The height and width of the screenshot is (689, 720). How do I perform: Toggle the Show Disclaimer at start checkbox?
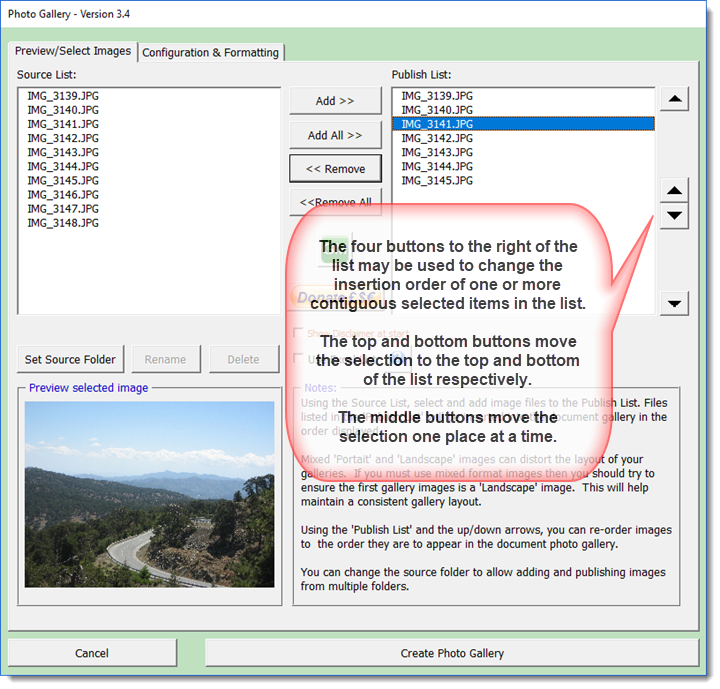(297, 333)
